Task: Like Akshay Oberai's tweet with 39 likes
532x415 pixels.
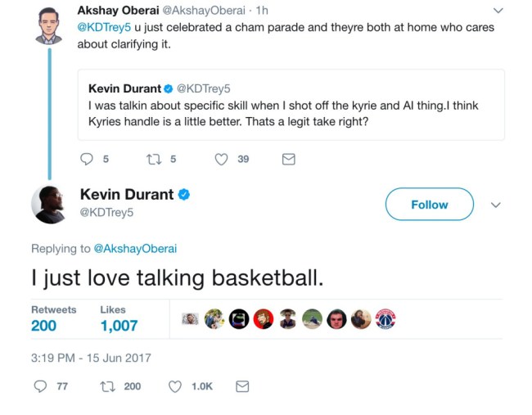Action: pyautogui.click(x=221, y=160)
